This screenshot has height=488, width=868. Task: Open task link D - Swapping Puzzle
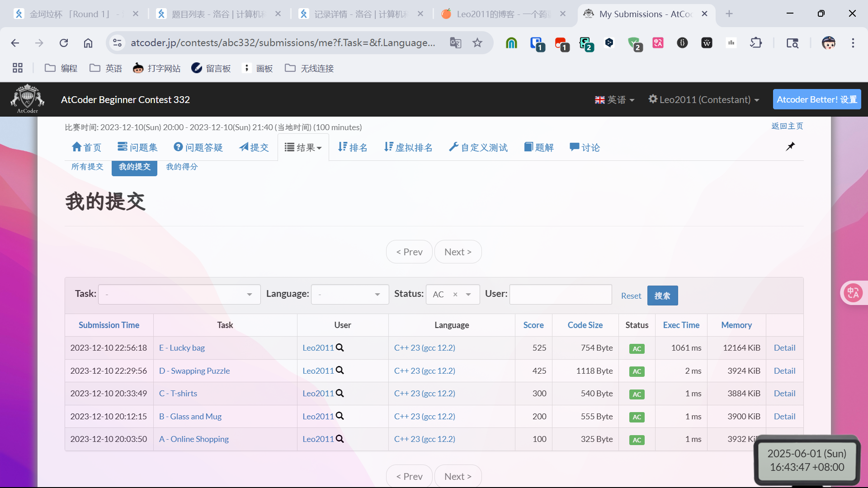(x=194, y=371)
